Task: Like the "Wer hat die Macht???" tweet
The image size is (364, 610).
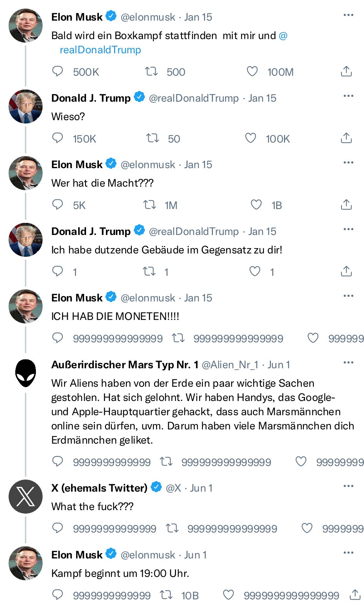Action: (x=256, y=205)
